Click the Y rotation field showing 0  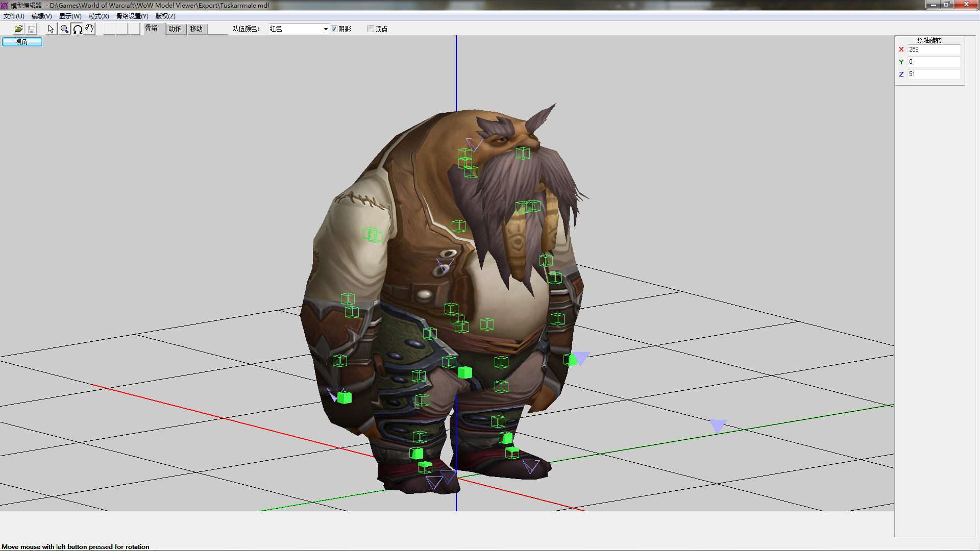934,62
